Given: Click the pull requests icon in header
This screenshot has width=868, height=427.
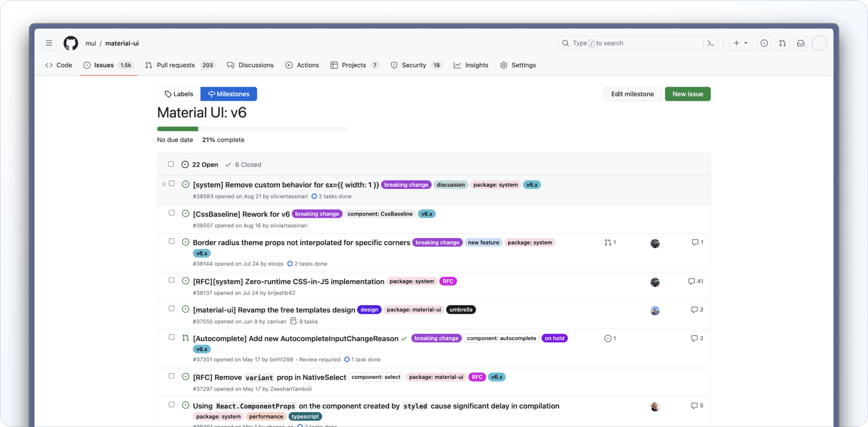Looking at the screenshot, I should [x=782, y=43].
